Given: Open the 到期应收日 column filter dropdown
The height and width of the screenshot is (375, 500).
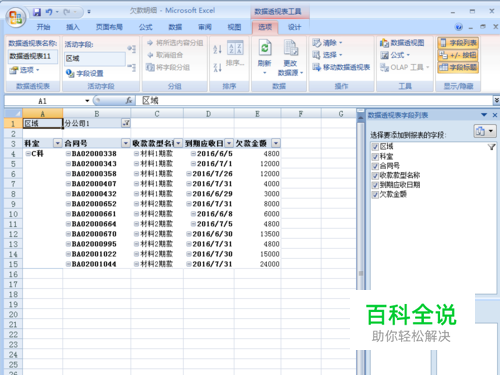Looking at the screenshot, I should coord(229,143).
